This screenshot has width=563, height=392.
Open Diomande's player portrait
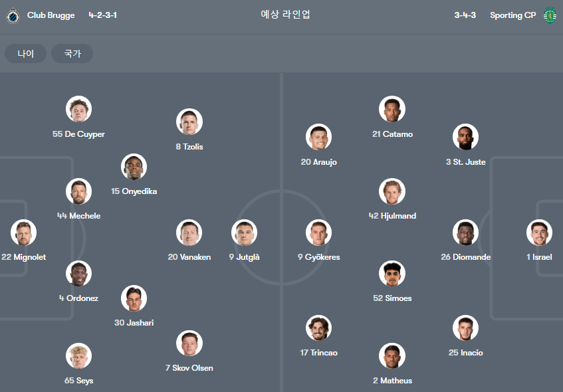pos(466,233)
